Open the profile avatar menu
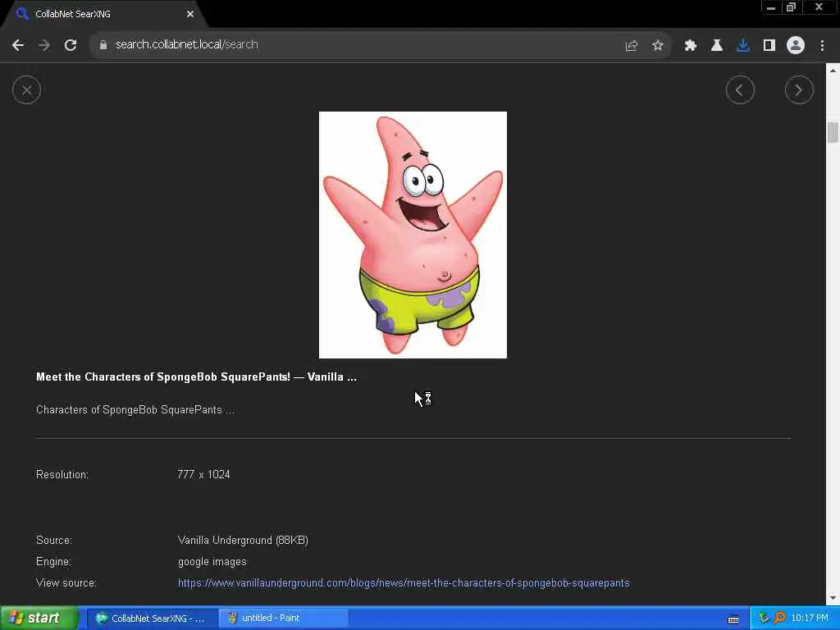The width and height of the screenshot is (840, 630). pos(795,45)
